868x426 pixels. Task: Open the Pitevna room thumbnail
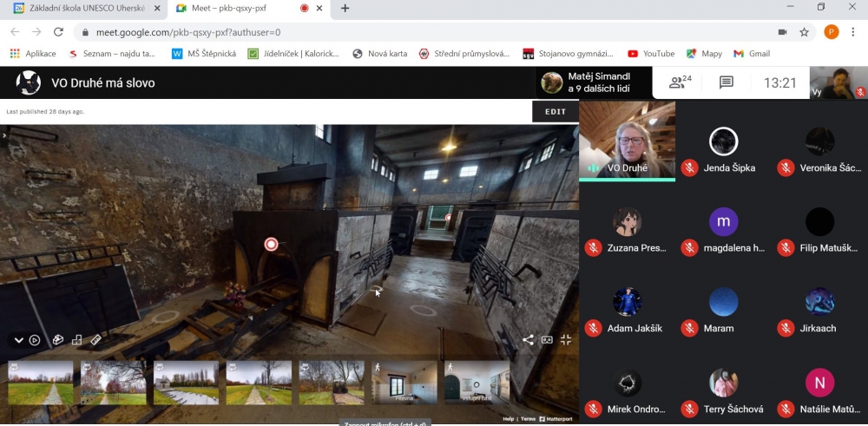pyautogui.click(x=404, y=383)
